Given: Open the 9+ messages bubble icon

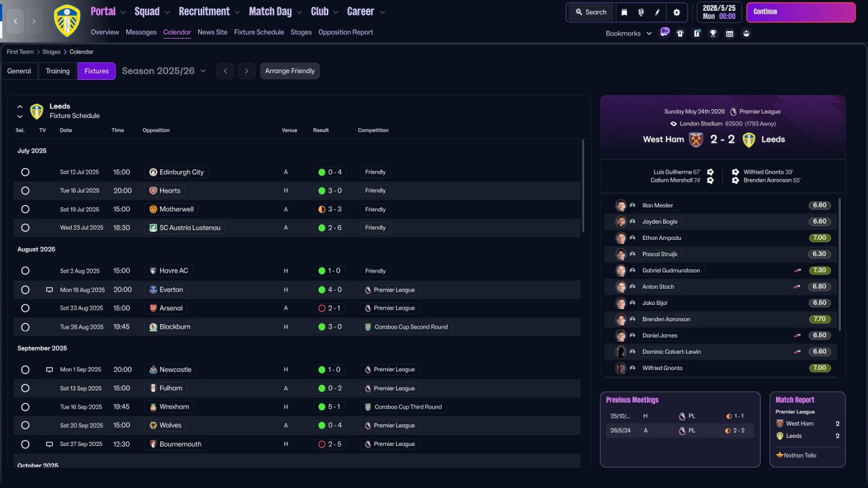Looking at the screenshot, I should point(665,33).
